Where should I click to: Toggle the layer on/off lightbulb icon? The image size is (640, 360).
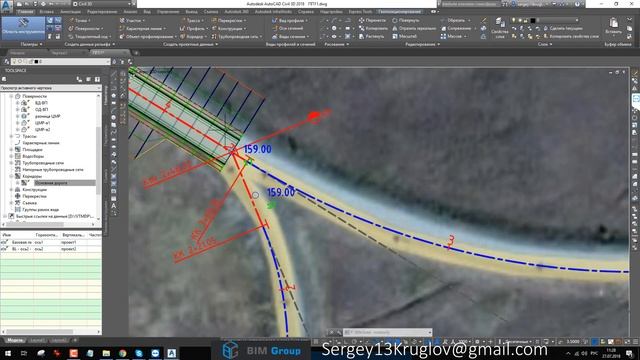click(513, 20)
